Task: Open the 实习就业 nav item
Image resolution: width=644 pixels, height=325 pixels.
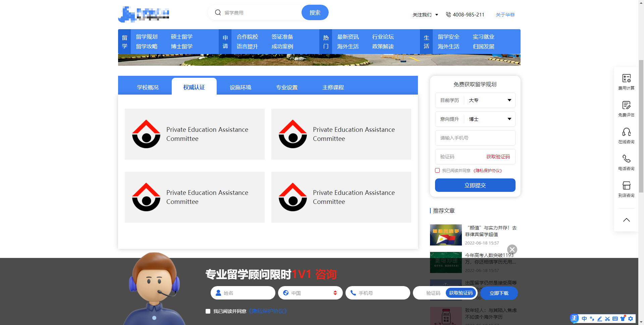Action: [x=483, y=37]
